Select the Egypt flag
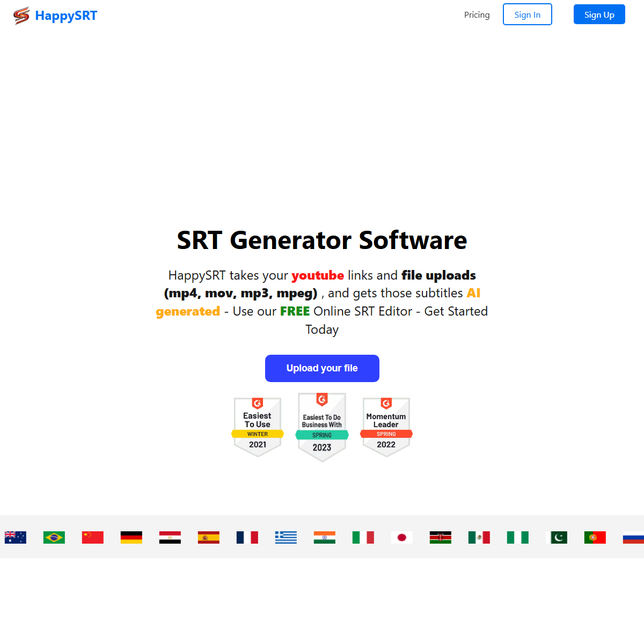This screenshot has width=644, height=644. (x=170, y=537)
